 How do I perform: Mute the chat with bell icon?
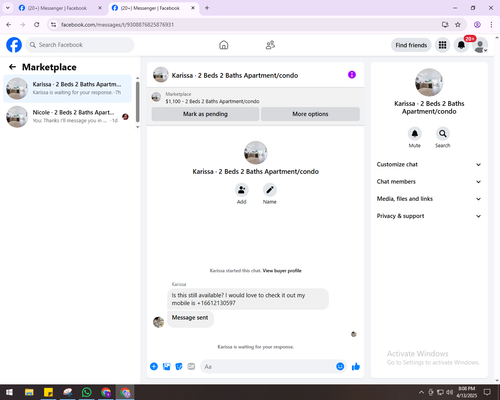(415, 134)
